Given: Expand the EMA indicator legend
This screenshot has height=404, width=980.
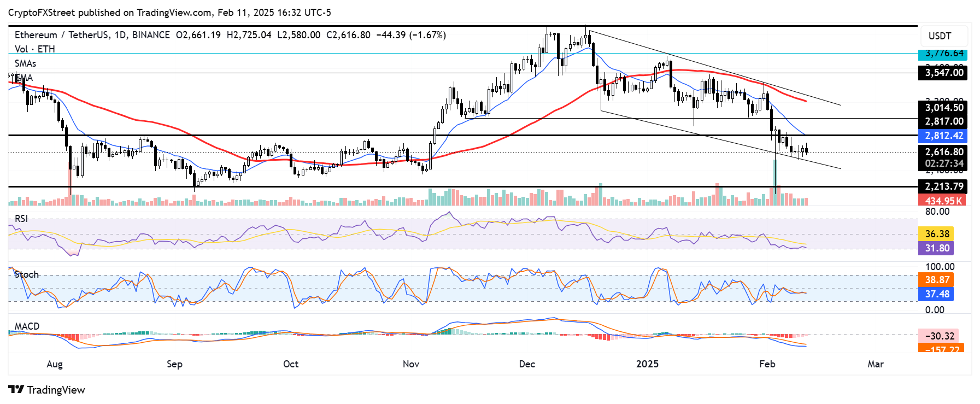Looking at the screenshot, I should click(24, 78).
